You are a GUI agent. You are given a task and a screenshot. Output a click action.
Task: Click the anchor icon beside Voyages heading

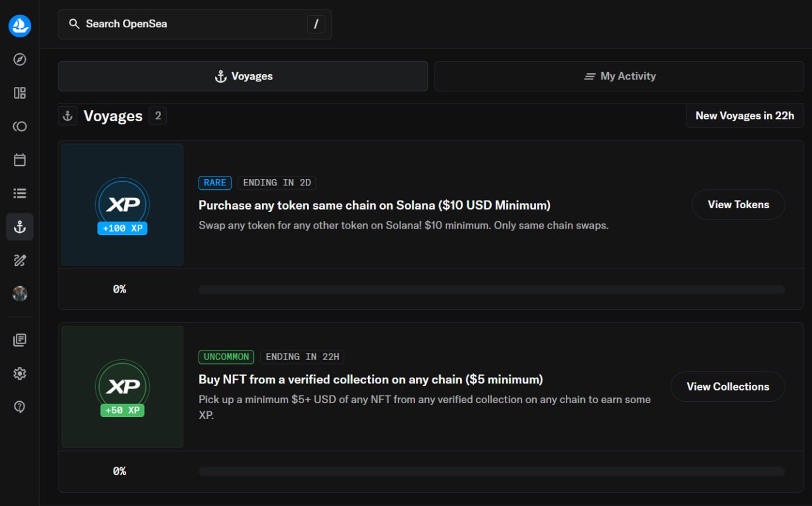click(x=67, y=116)
